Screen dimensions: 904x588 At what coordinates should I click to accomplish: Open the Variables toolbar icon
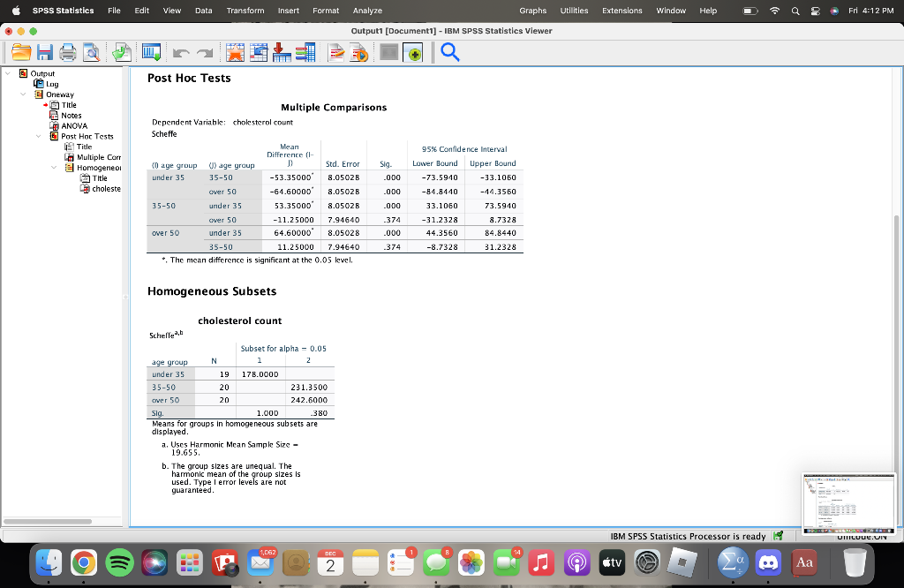click(305, 52)
